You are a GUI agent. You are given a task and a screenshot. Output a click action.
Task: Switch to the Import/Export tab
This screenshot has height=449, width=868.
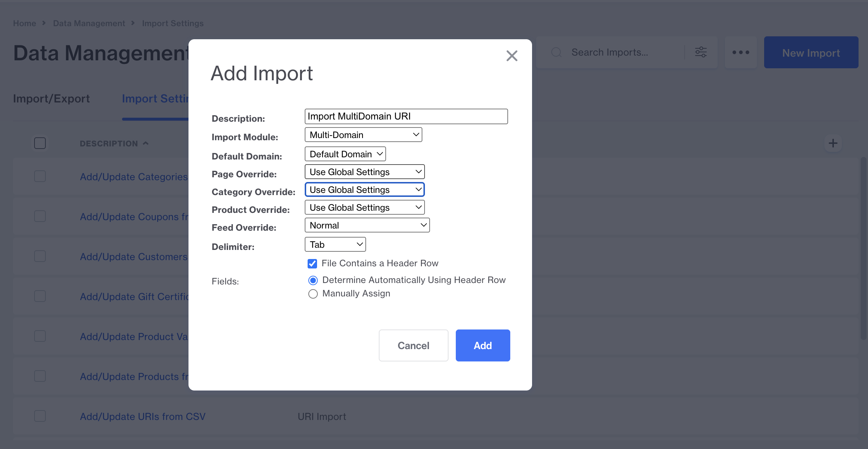pos(51,99)
